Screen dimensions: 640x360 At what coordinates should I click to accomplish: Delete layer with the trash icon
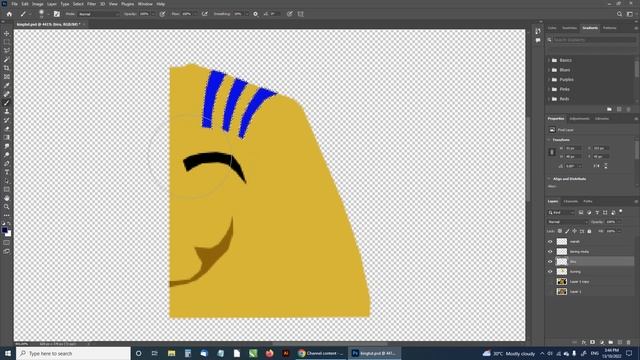pos(629,342)
